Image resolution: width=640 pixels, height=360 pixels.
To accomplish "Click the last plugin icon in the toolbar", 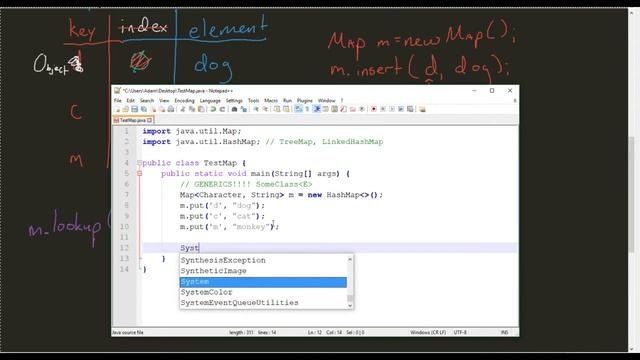I will 422,109.
